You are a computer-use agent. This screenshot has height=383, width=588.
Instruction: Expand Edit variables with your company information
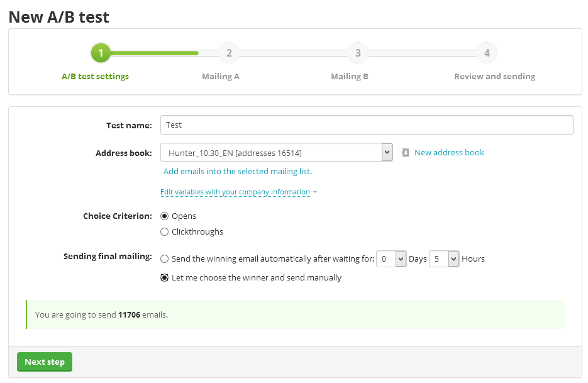click(x=235, y=192)
